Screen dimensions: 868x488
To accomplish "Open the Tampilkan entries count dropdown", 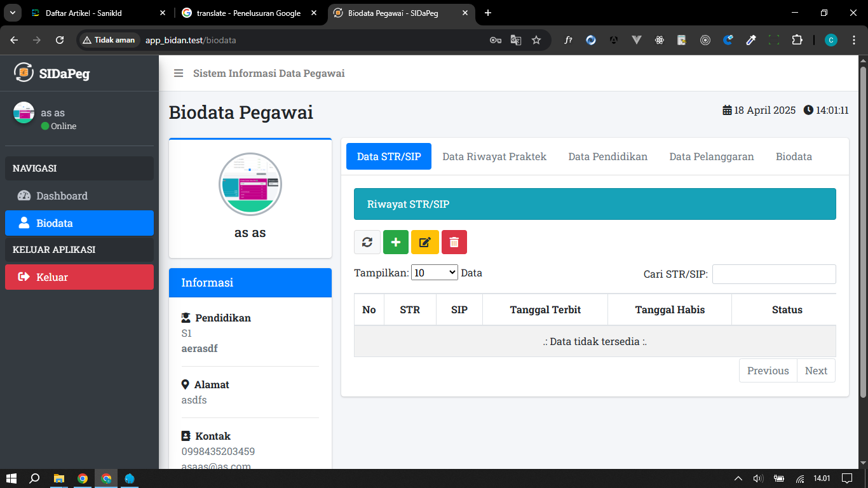I will click(435, 273).
